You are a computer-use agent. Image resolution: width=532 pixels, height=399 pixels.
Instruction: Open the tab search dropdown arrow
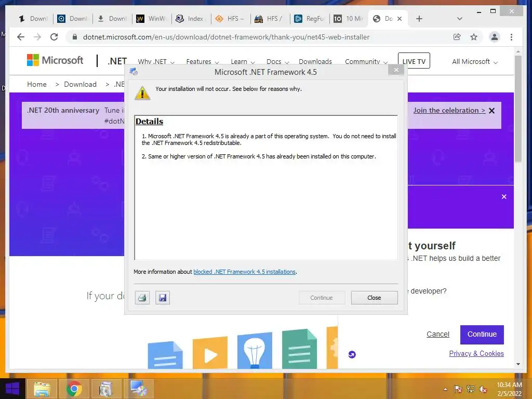[460, 19]
